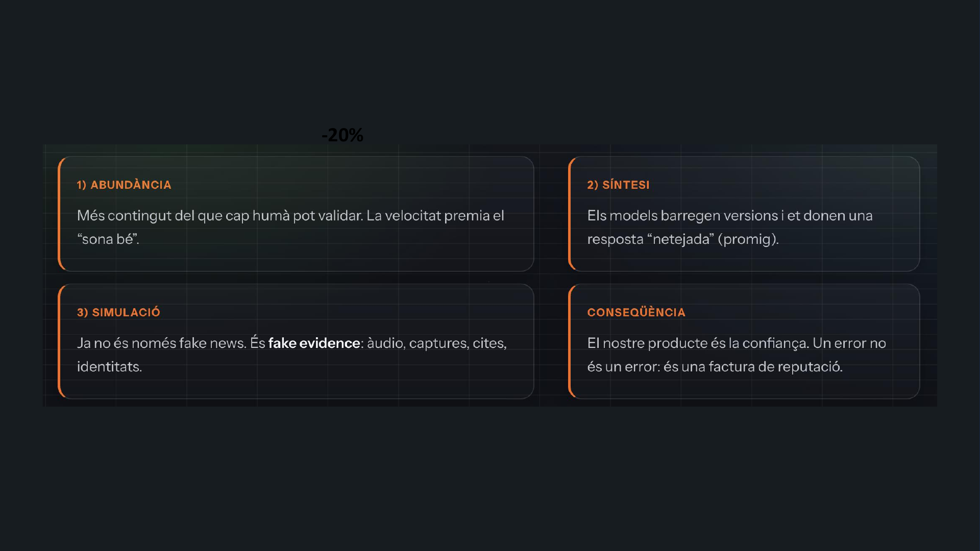This screenshot has height=551, width=980.
Task: Click the orange left border of Simulació card
Action: (60, 341)
